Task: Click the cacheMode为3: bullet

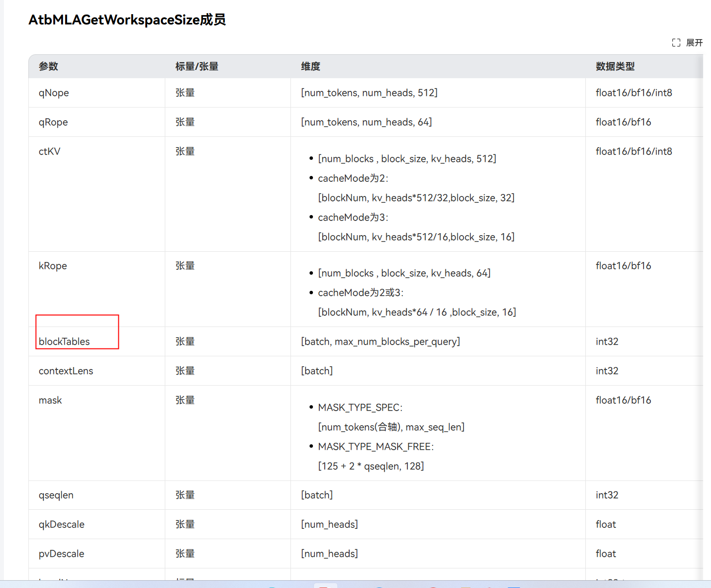Action: pyautogui.click(x=353, y=218)
